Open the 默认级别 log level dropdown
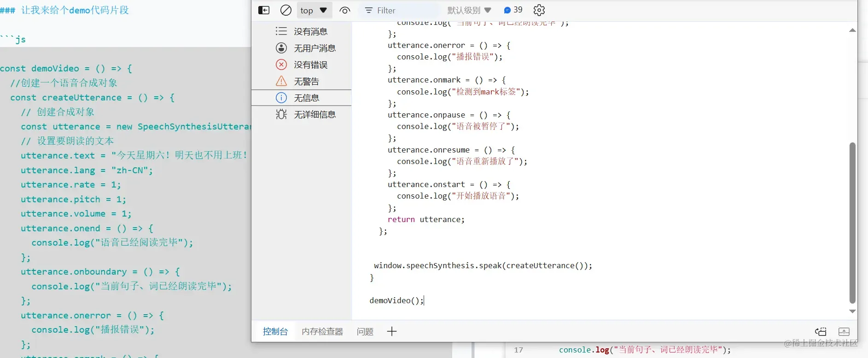Screen dimensions: 868x358 point(469,10)
